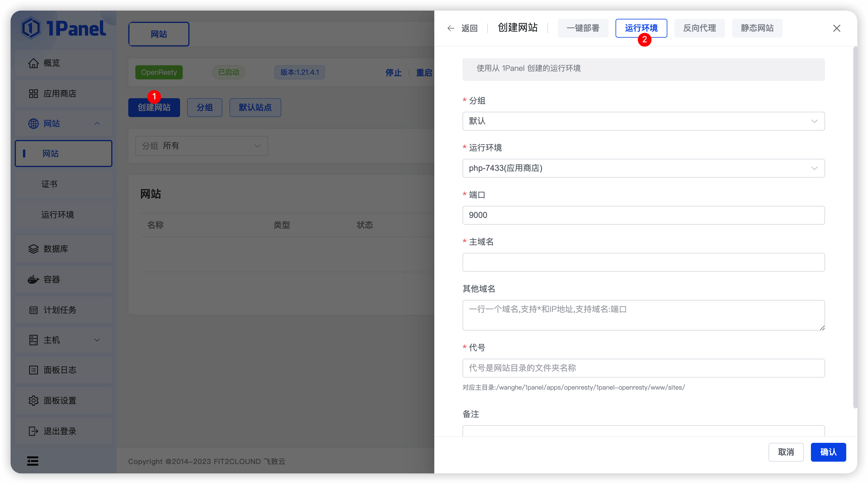868x484 pixels.
Task: Click the sidebar collapse icon
Action: tap(32, 461)
